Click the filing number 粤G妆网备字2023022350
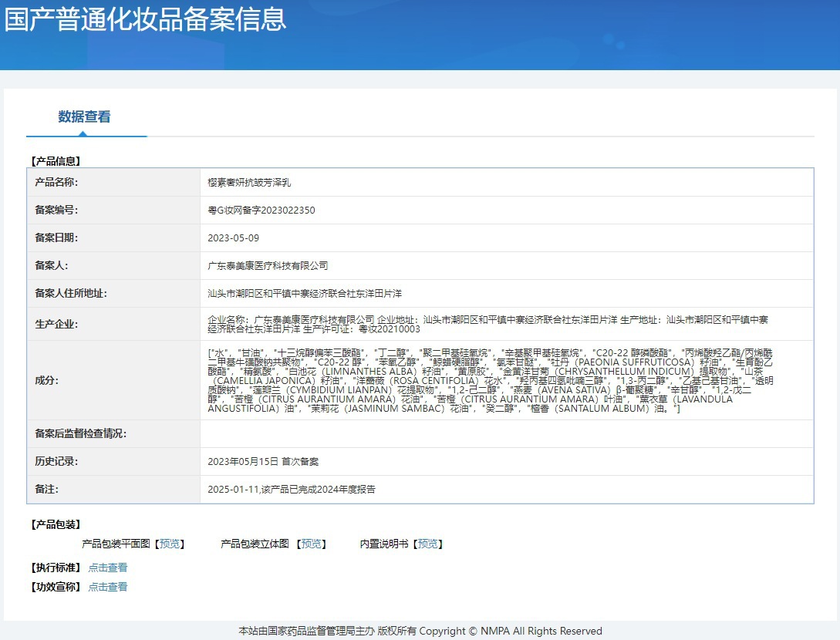Image resolution: width=840 pixels, height=640 pixels. pos(261,211)
